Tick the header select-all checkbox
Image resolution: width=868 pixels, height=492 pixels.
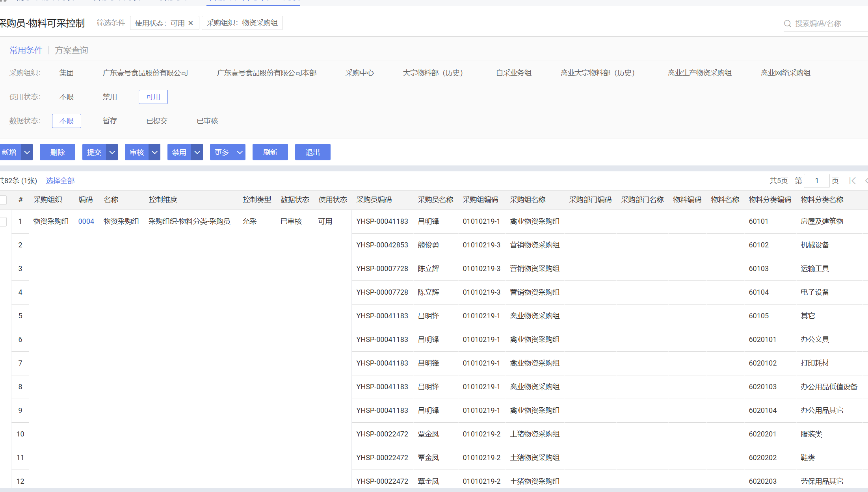click(3, 200)
